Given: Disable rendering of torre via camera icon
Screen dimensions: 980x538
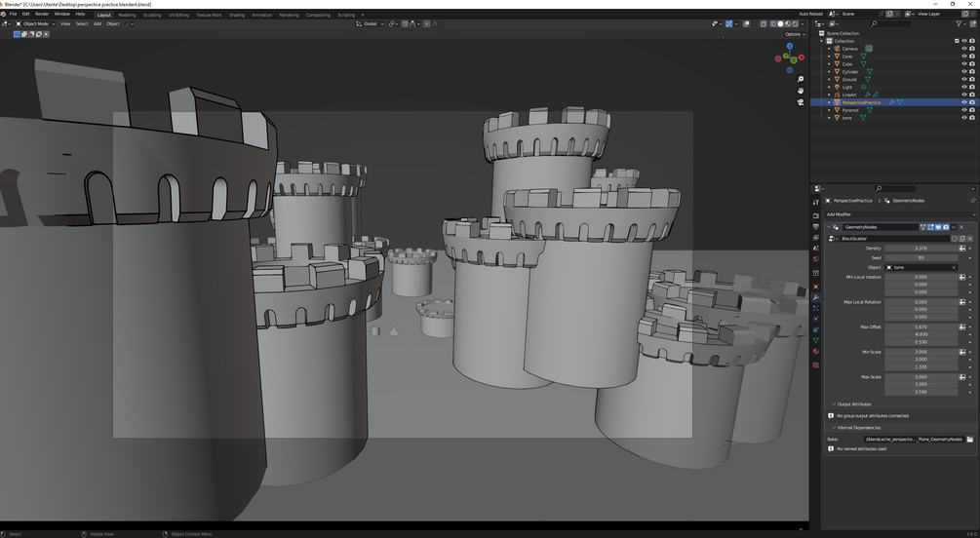Looking at the screenshot, I should click(x=972, y=118).
